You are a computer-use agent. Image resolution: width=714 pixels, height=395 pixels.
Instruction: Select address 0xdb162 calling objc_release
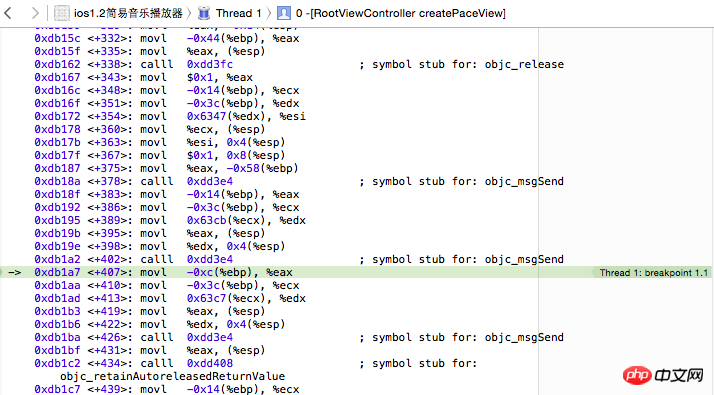coord(57,64)
